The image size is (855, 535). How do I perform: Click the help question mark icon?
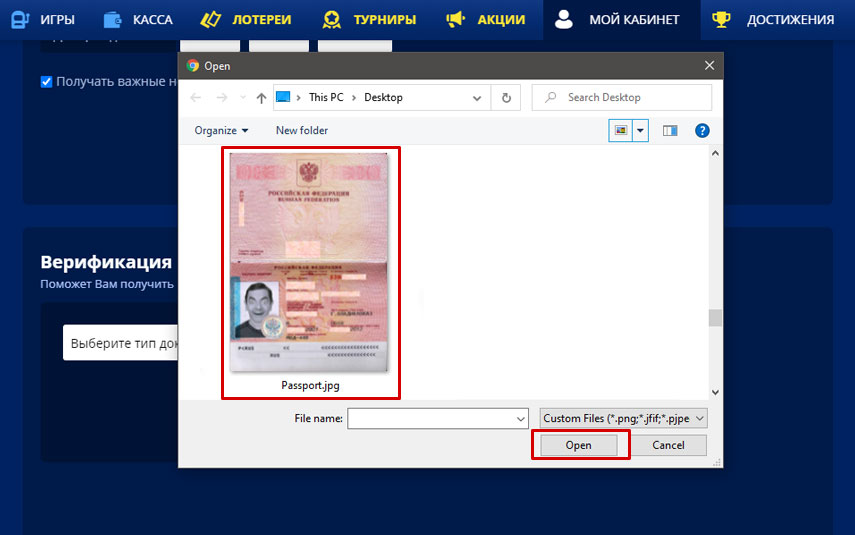[702, 130]
